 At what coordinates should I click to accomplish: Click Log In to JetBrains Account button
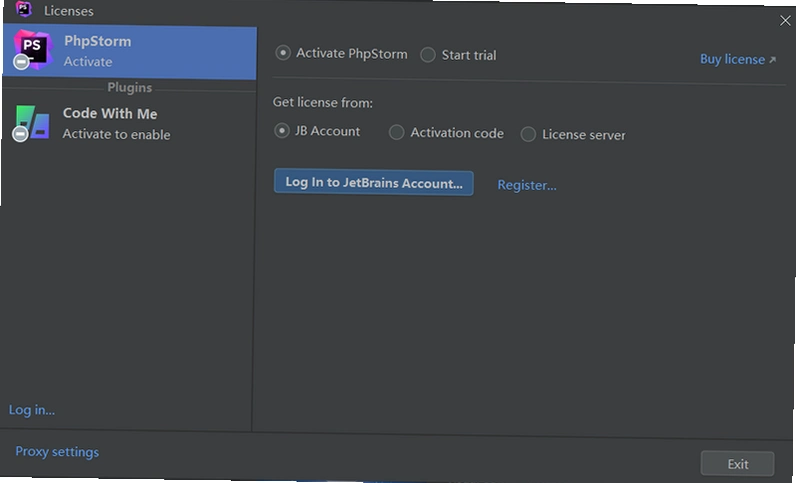(x=374, y=183)
